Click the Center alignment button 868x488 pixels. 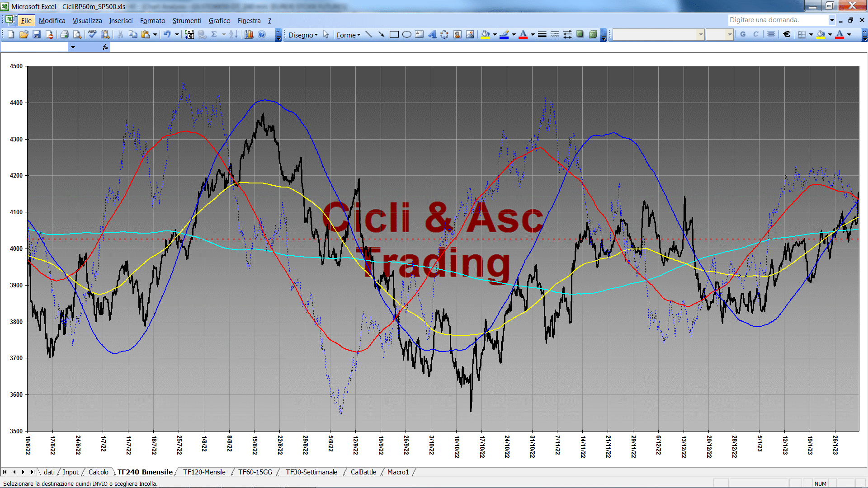tap(771, 34)
